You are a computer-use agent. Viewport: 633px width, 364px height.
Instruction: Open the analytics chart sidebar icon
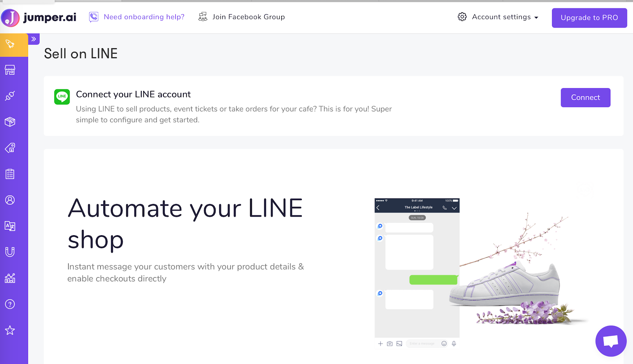tap(10, 278)
